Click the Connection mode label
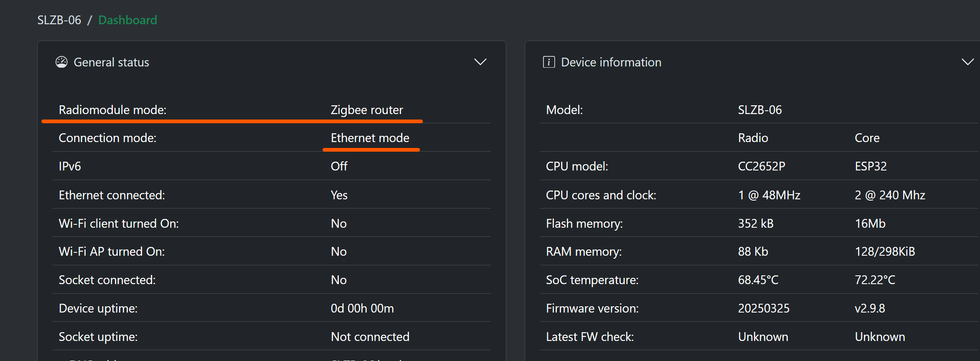The width and height of the screenshot is (980, 361). pos(107,138)
